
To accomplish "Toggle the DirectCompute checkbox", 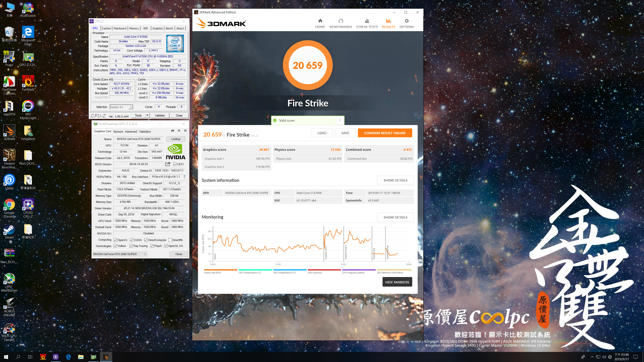I will click(146, 240).
